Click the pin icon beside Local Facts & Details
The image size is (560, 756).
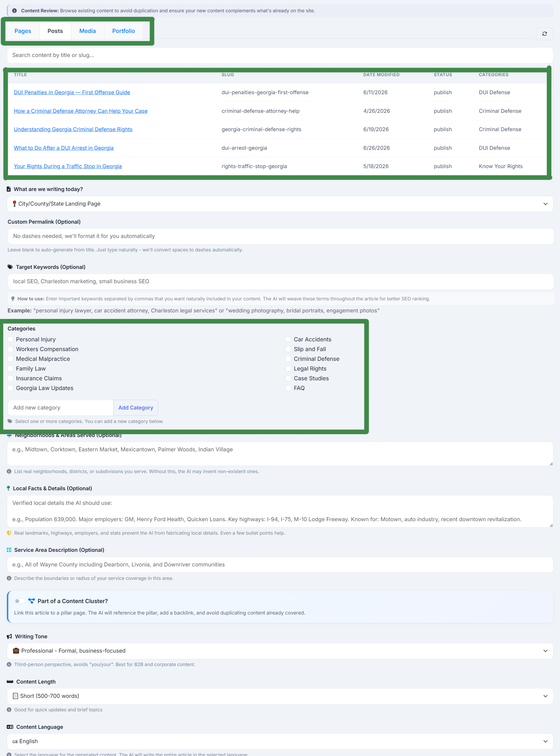(9, 489)
